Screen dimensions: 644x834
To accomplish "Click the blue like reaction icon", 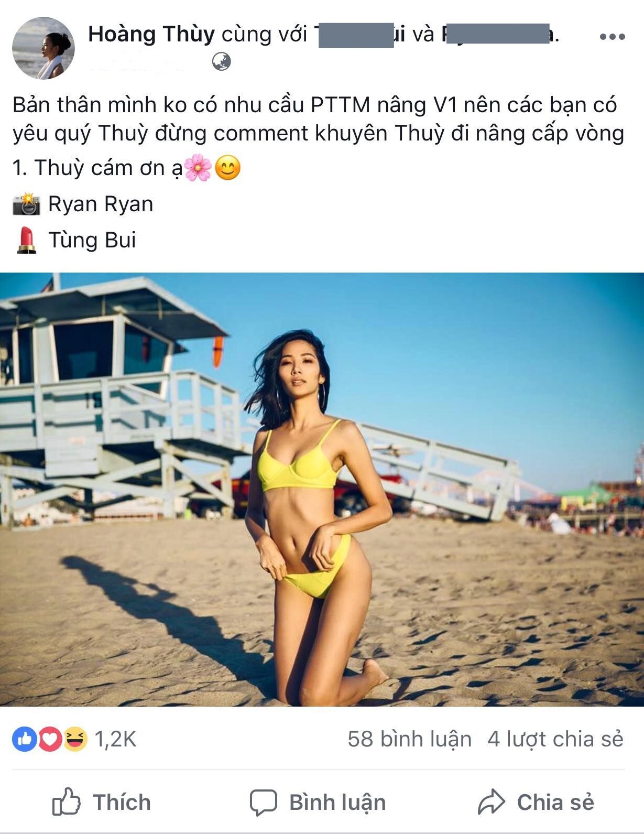I will coord(25,739).
